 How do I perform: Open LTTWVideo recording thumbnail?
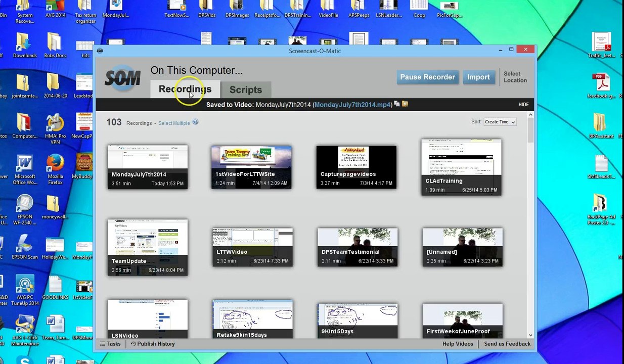tap(252, 247)
